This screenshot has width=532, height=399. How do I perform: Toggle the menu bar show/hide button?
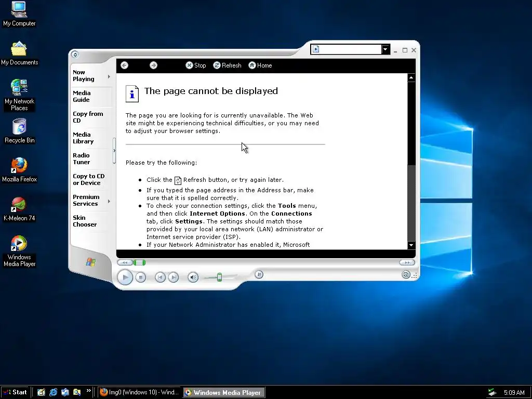point(75,54)
